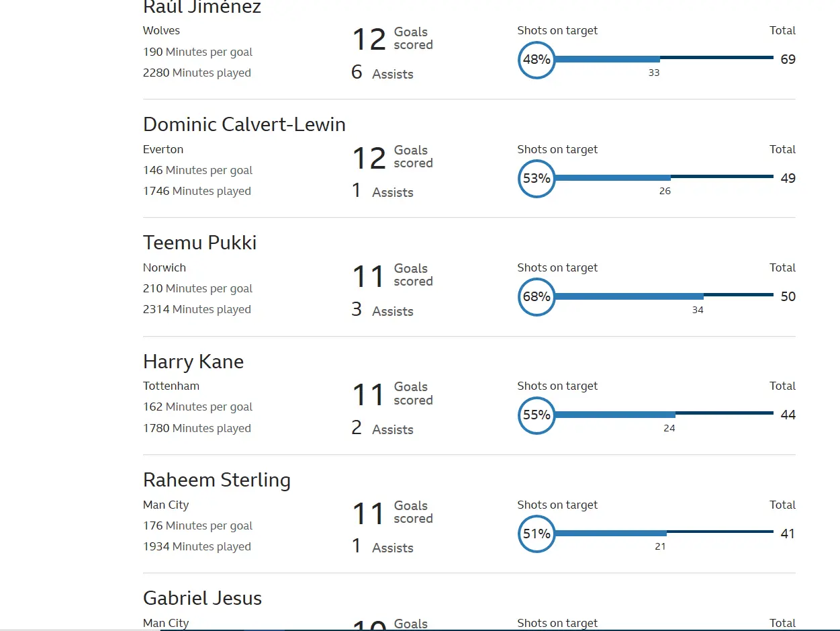Image resolution: width=840 pixels, height=631 pixels.
Task: Click the 51% circle for Raheem Sterling
Action: 536,534
